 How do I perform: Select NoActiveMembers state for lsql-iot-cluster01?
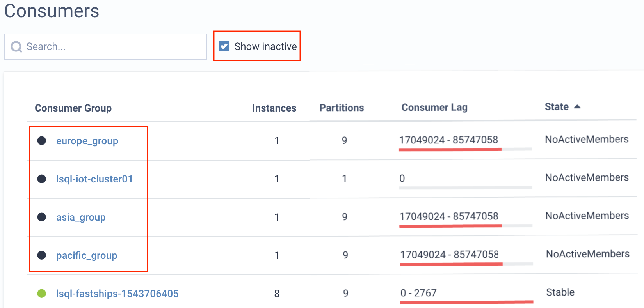(x=587, y=177)
